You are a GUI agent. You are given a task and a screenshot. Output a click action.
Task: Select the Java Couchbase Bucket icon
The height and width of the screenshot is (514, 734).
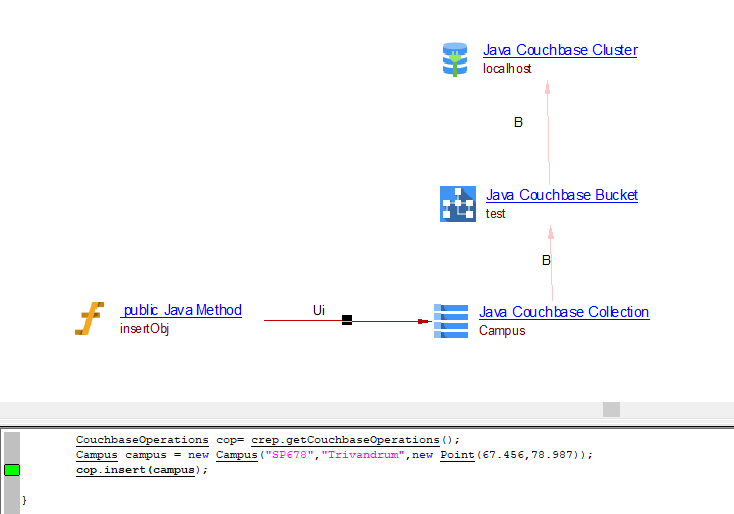click(458, 203)
